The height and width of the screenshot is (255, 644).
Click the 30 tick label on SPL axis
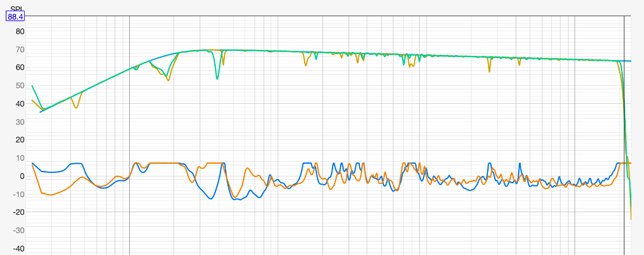pos(20,122)
